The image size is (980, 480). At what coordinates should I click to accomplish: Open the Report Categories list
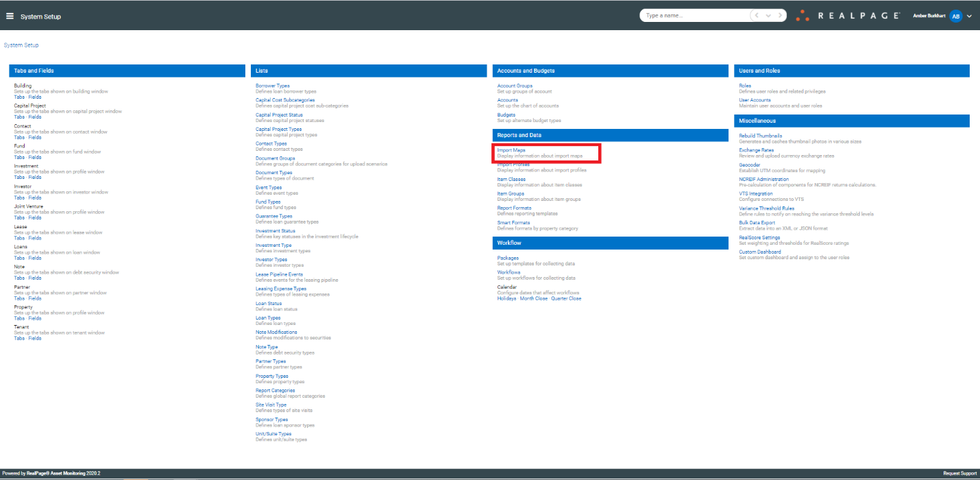click(x=275, y=390)
